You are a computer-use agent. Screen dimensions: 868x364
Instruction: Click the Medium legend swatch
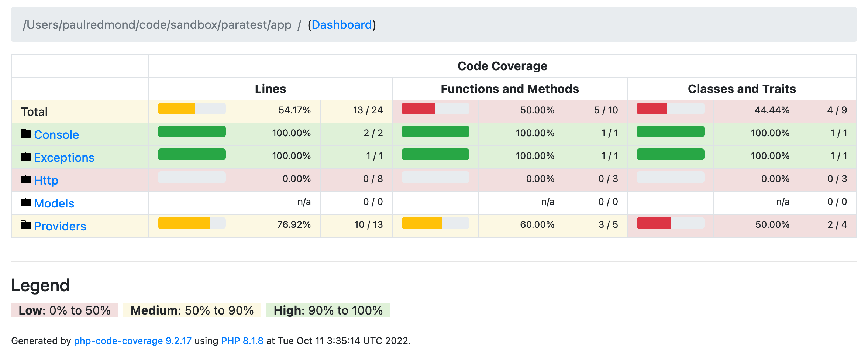click(193, 310)
